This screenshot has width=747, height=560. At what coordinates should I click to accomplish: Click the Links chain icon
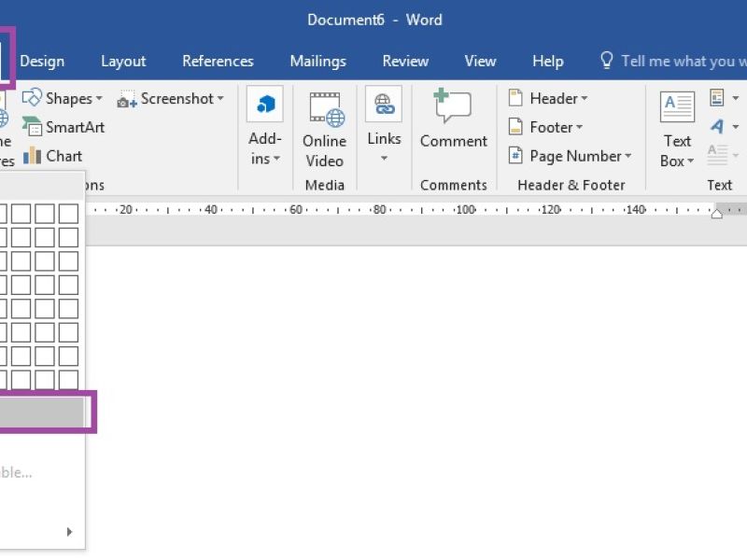(384, 104)
